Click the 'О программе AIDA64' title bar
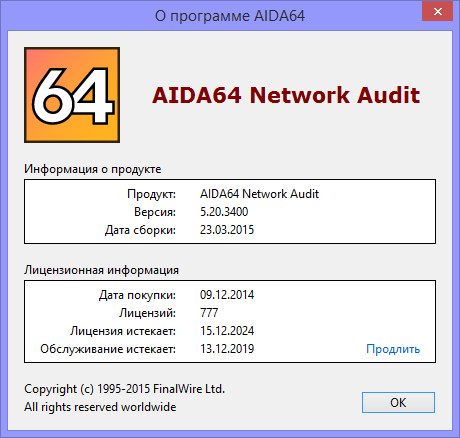Viewport: 460px width, 438px height. coord(230,16)
